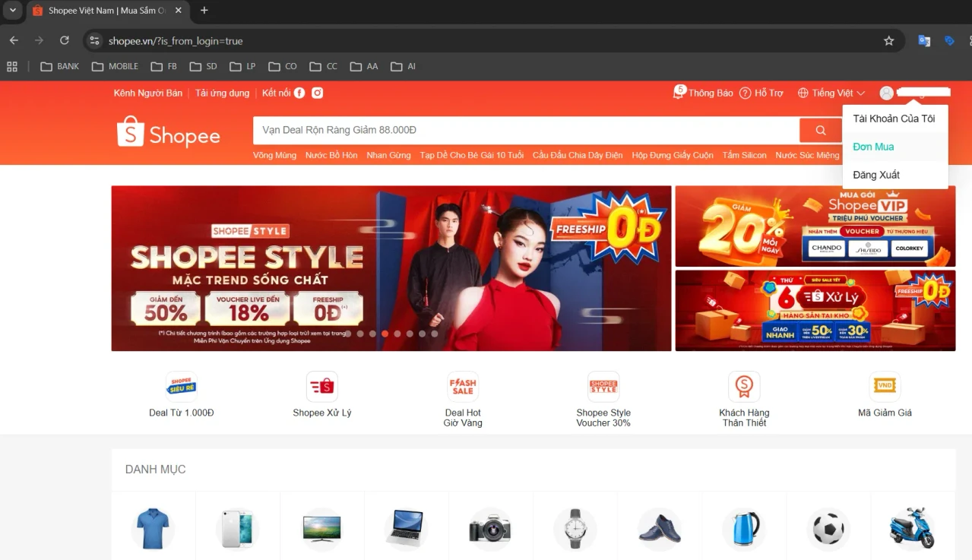Focus the Shopee search input field
Viewport: 972px width, 560px height.
click(526, 130)
